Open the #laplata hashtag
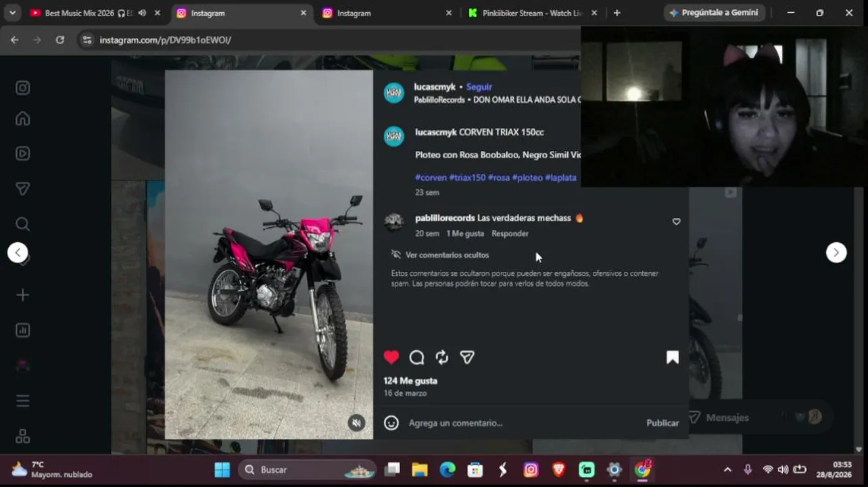Screen dimensions: 868x487 (x=561, y=177)
